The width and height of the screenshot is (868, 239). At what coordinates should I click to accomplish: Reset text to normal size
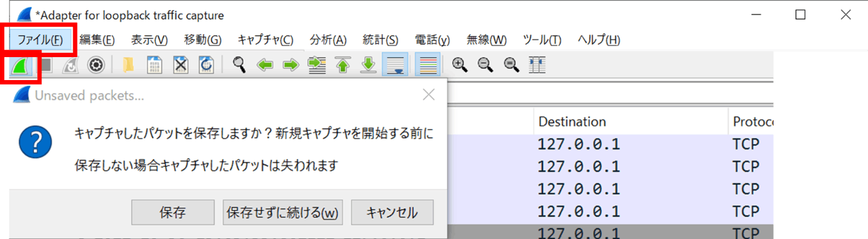click(511, 65)
